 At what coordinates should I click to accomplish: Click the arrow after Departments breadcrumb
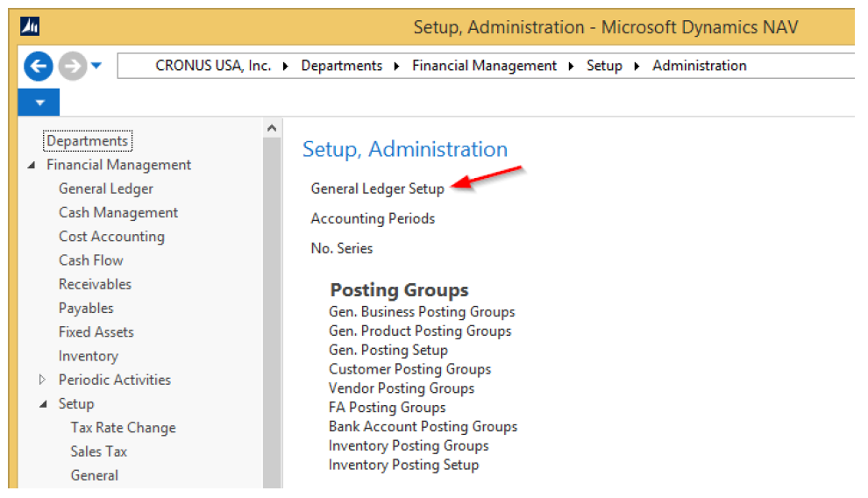coord(397,67)
